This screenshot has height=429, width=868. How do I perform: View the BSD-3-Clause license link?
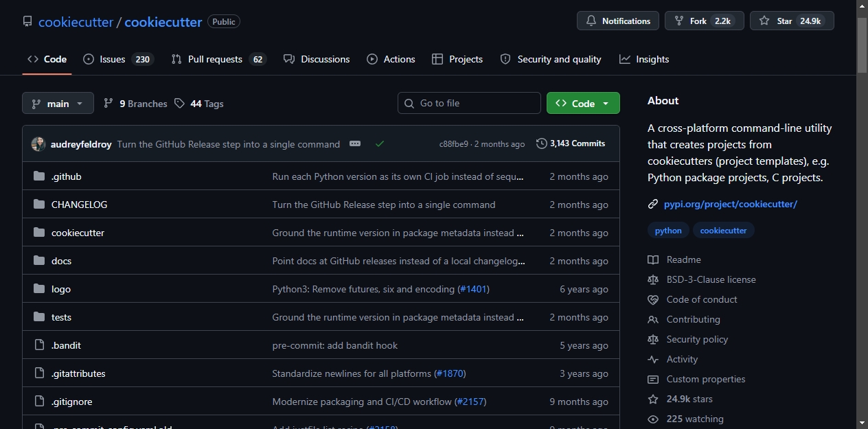[x=702, y=279]
